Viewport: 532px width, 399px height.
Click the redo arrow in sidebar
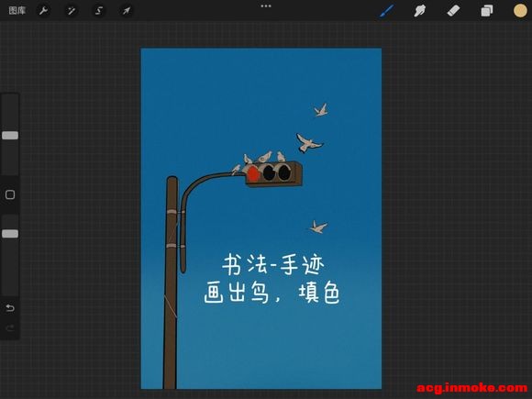pos(10,327)
